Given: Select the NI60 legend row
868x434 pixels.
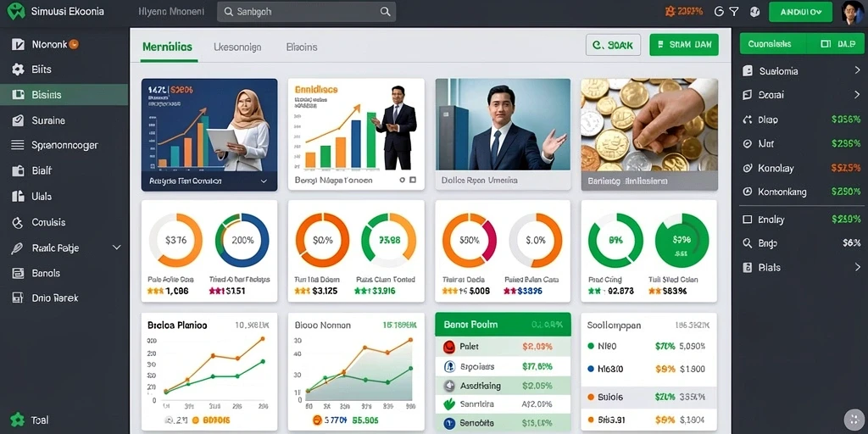Looking at the screenshot, I should coord(648,347).
